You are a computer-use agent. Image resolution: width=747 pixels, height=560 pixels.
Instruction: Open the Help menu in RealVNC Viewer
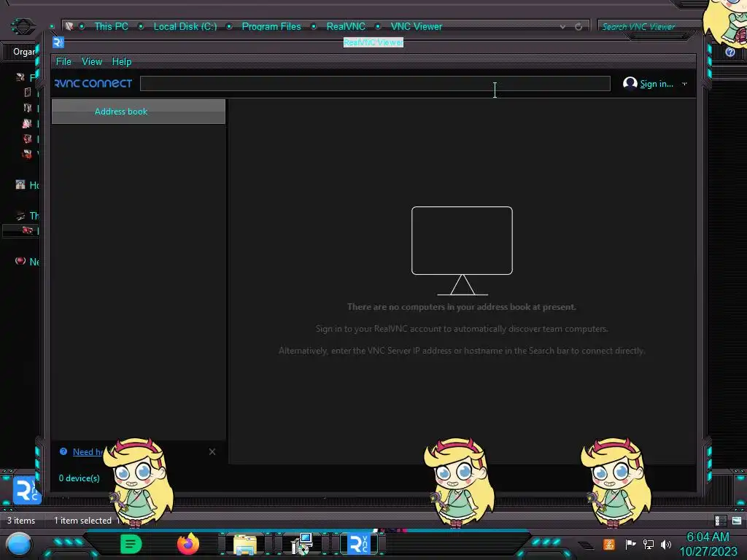pos(122,61)
